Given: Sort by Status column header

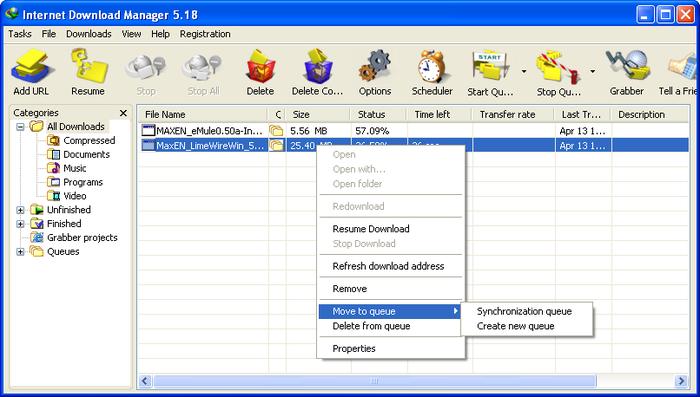Looking at the screenshot, I should (x=379, y=114).
